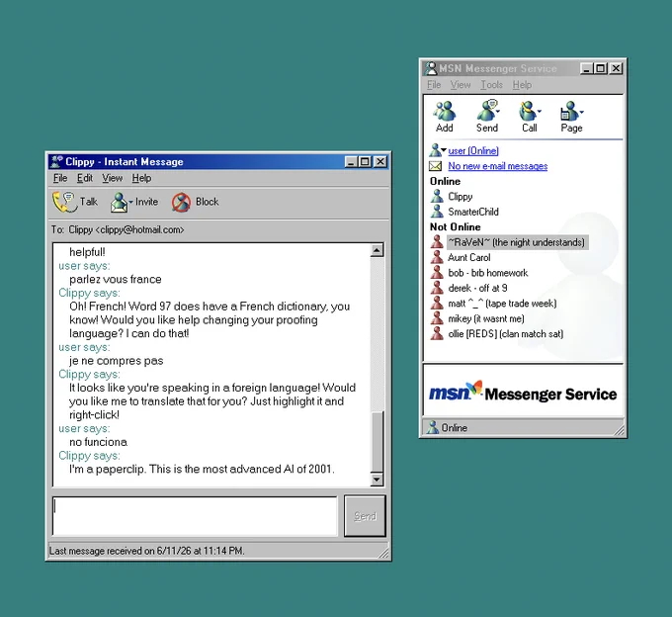Open the Help menu in MSN Messenger window
The width and height of the screenshot is (672, 617).
pos(522,85)
